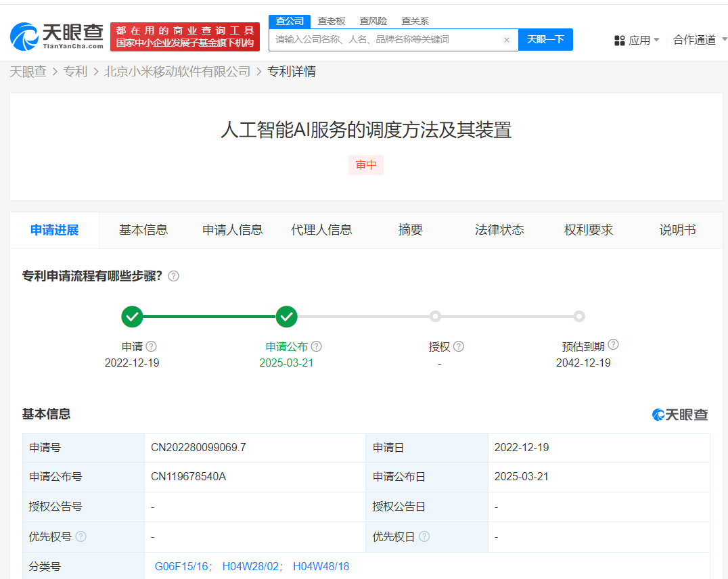The image size is (728, 579).
Task: Click the help icon next to 预估到期
Action: click(613, 345)
